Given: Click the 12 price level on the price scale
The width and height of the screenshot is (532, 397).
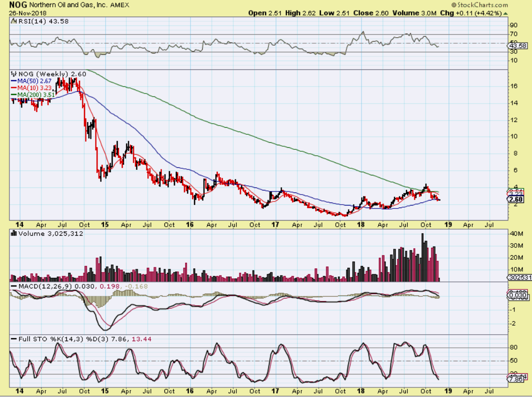Looking at the screenshot, I should 513,120.
